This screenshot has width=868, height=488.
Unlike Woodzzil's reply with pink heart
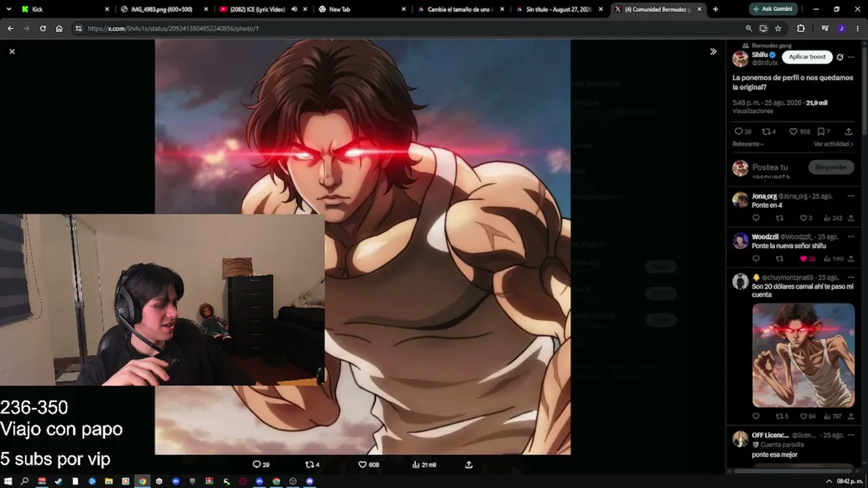tap(803, 259)
